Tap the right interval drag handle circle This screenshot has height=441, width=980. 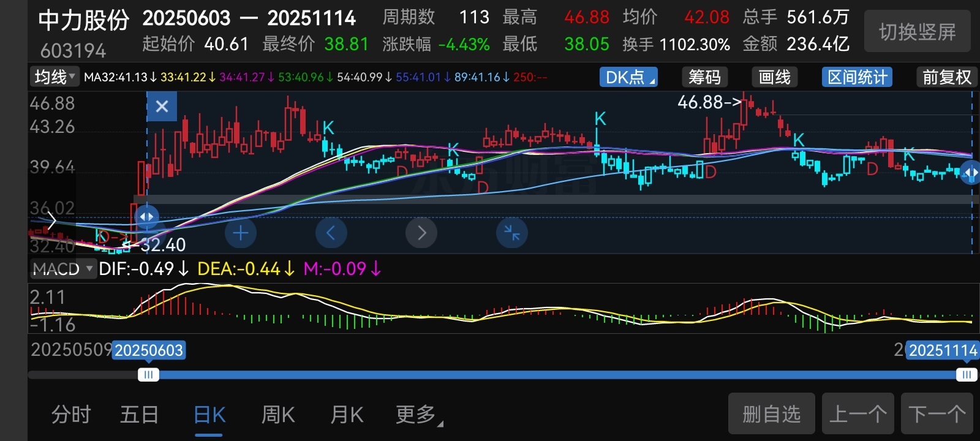click(x=970, y=173)
